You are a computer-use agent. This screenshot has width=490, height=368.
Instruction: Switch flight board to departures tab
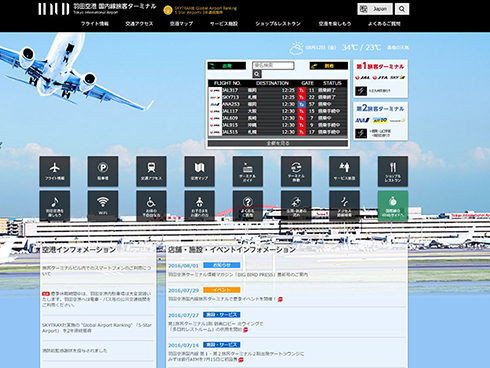227,66
